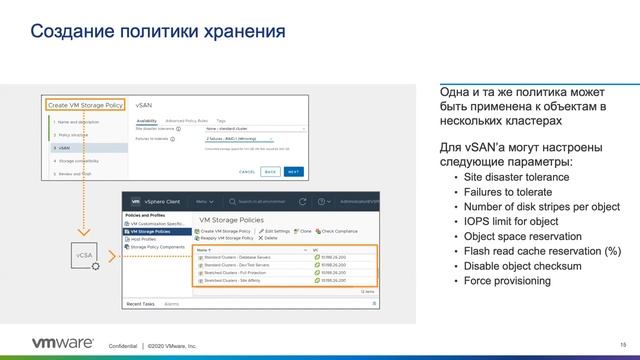The width and height of the screenshot is (640, 360).
Task: Click the refresh icon in vSphere header
Action: 302,202
